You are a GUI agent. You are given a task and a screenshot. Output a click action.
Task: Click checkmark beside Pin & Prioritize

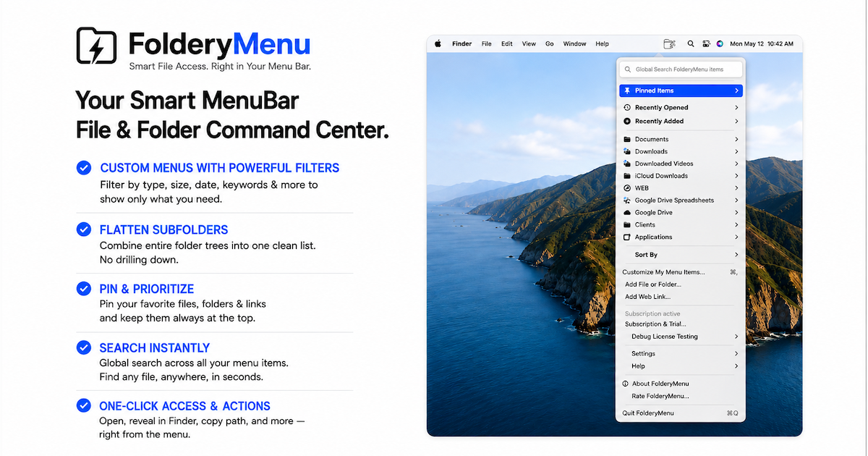pyautogui.click(x=84, y=289)
